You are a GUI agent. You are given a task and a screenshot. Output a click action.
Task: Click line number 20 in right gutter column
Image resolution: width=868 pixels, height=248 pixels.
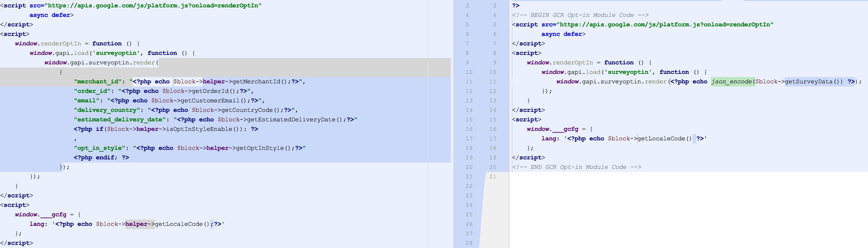pos(492,167)
